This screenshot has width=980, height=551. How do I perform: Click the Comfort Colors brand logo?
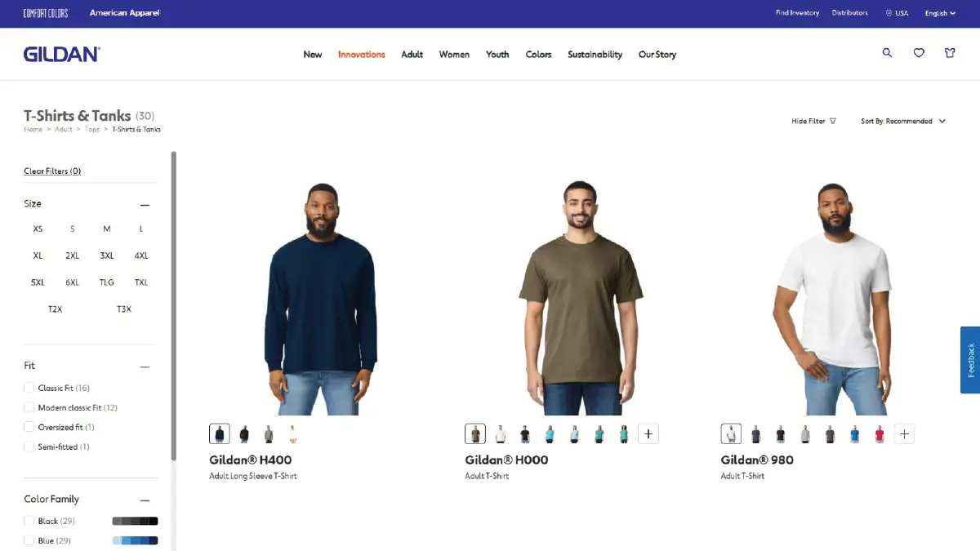(x=47, y=13)
